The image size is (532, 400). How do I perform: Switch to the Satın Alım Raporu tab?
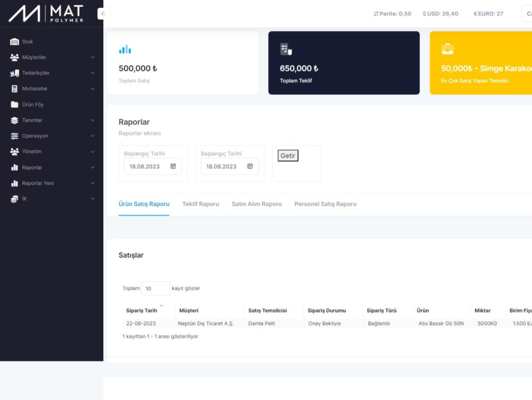coord(256,204)
